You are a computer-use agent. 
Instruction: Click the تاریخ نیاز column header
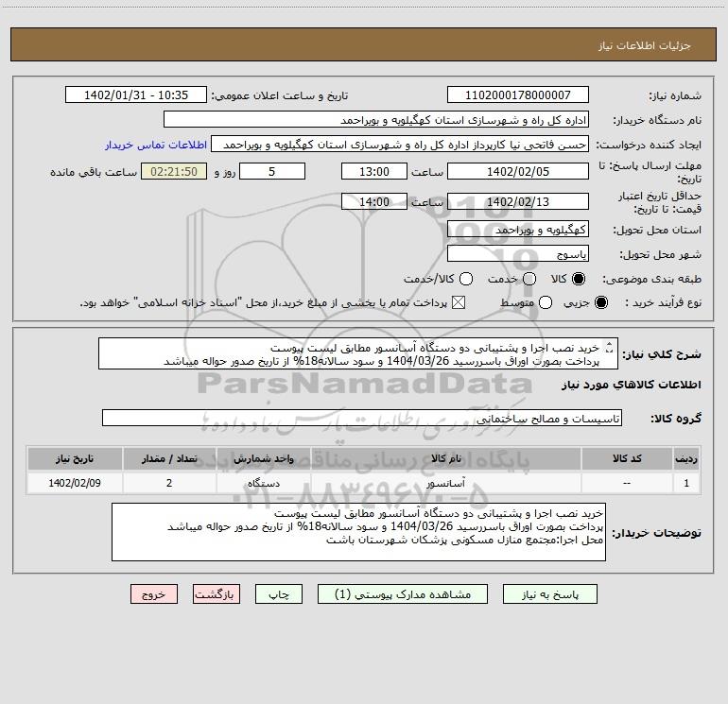(x=75, y=458)
